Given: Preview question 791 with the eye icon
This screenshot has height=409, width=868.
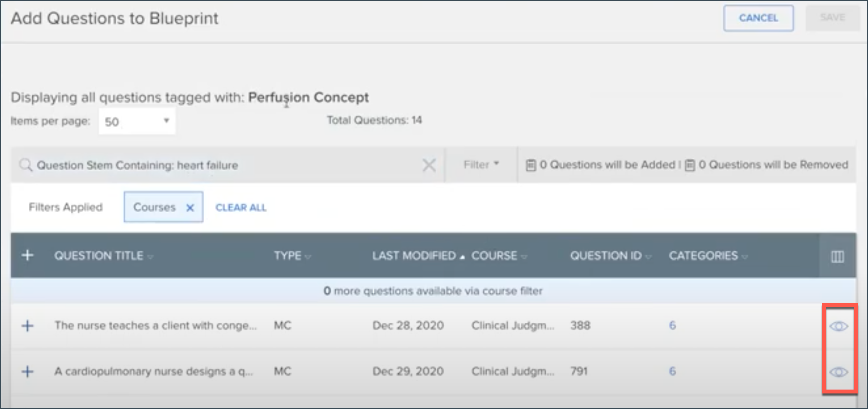Looking at the screenshot, I should 838,372.
